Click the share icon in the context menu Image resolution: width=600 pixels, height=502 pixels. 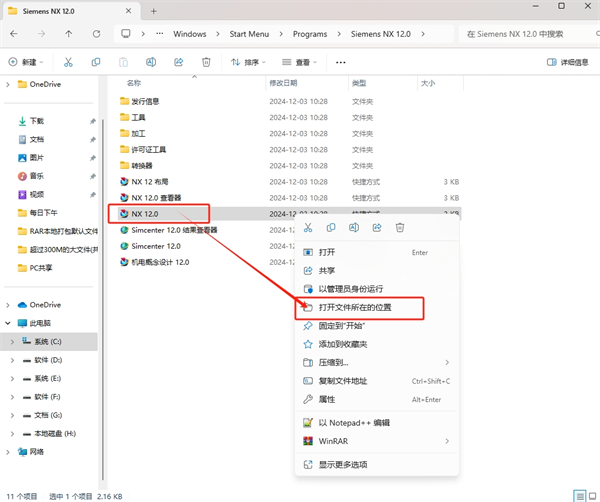pyautogui.click(x=376, y=228)
